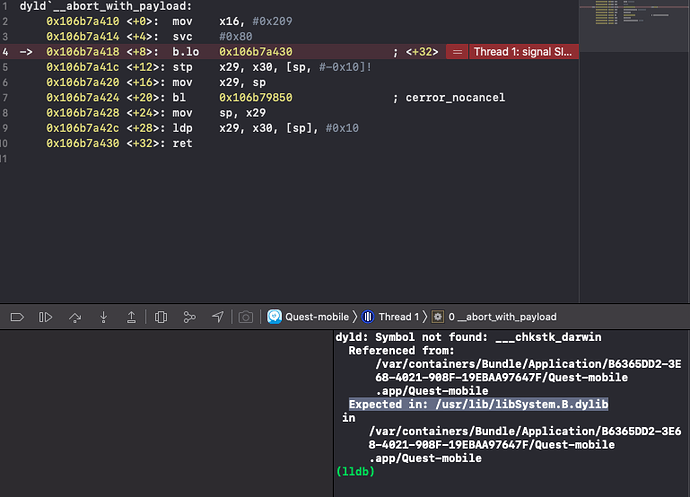Click mov x29, sp on line 6
Image resolution: width=690 pixels, height=497 pixels.
pyautogui.click(x=219, y=82)
